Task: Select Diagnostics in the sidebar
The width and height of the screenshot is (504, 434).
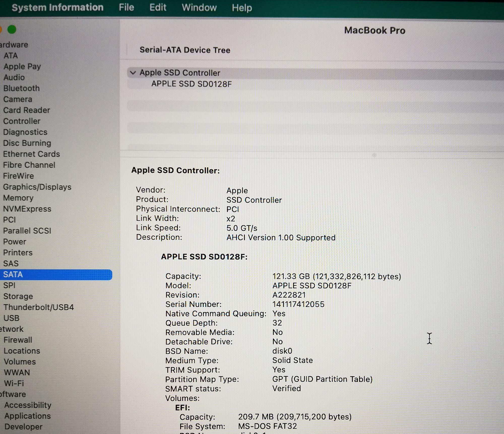Action: (25, 132)
